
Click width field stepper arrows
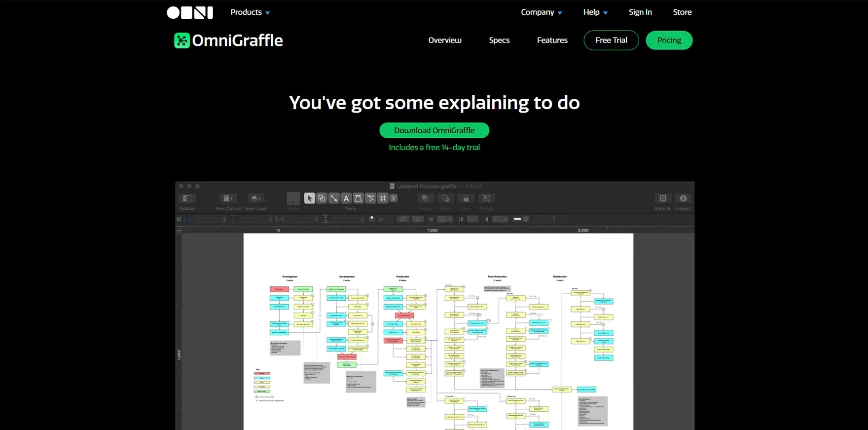point(316,219)
